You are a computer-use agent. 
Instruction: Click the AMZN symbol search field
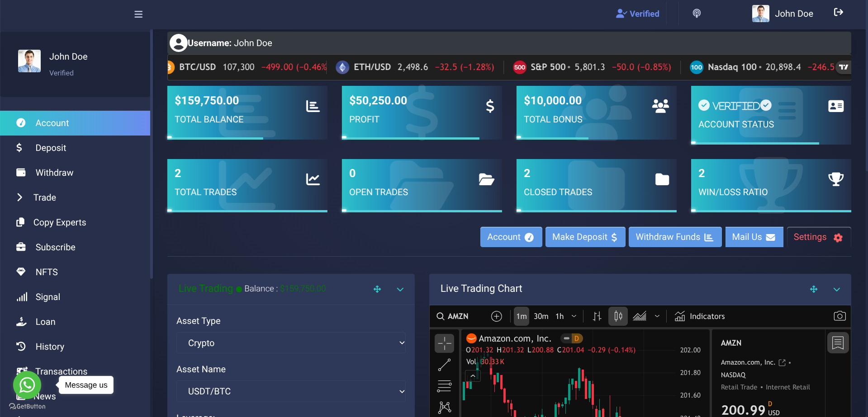pyautogui.click(x=458, y=316)
